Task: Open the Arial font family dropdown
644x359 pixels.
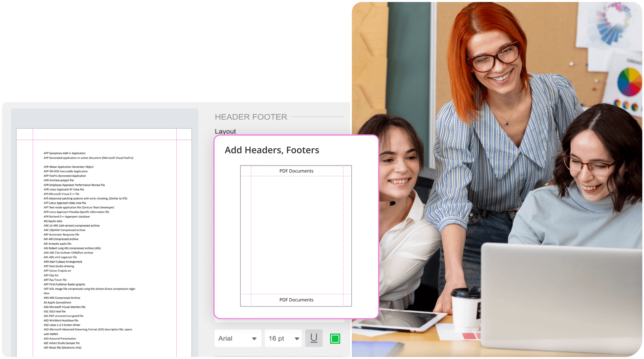Action: click(238, 338)
